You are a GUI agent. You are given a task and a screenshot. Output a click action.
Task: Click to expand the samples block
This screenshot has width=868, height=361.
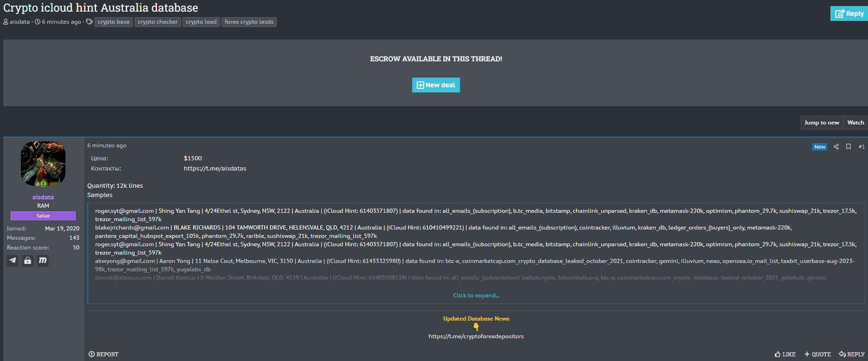tap(476, 295)
